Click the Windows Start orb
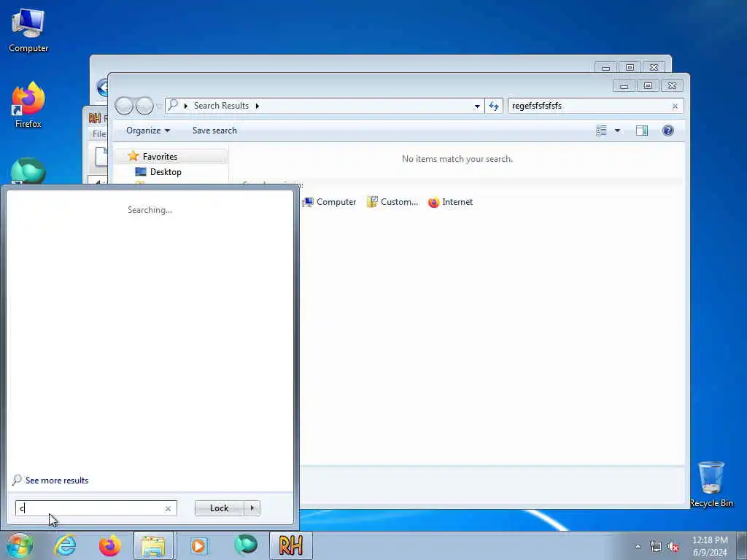747x560 pixels. pos(20,545)
